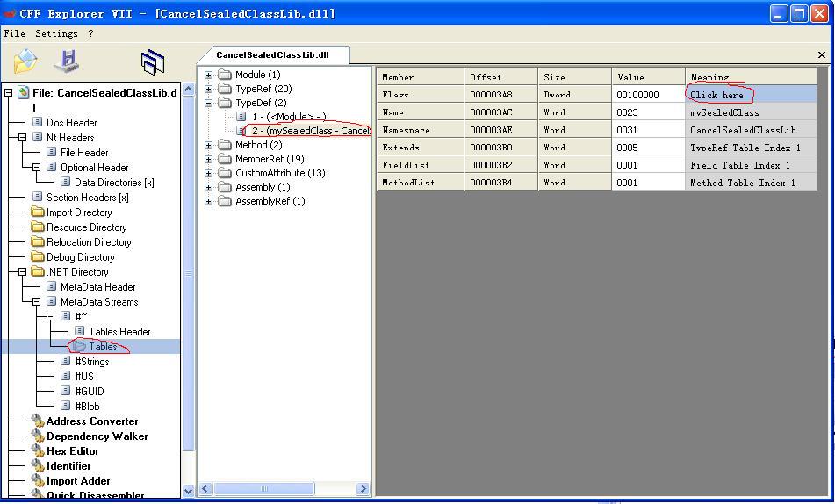This screenshot has height=504, width=835.
Task: Open the Settings menu
Action: (x=56, y=33)
